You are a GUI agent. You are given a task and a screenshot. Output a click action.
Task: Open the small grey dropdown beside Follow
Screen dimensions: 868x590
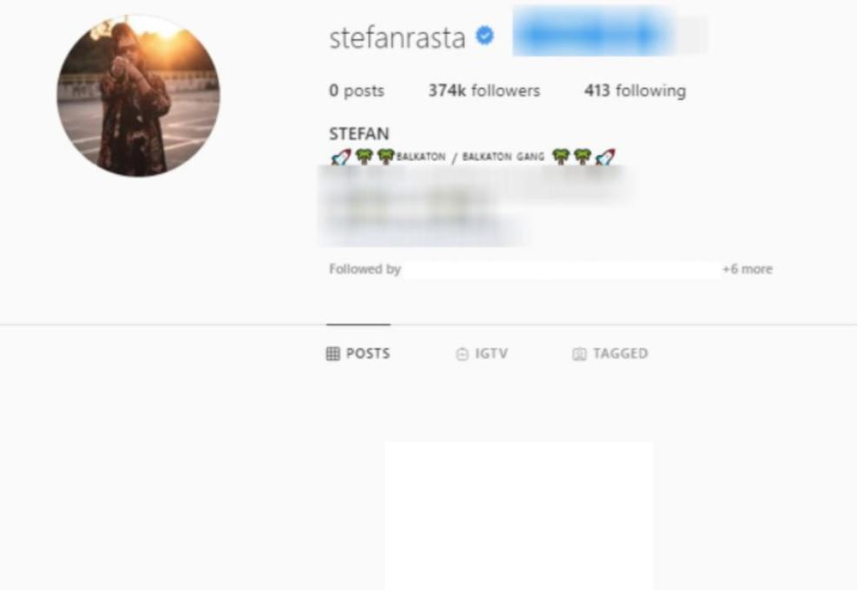click(x=692, y=35)
